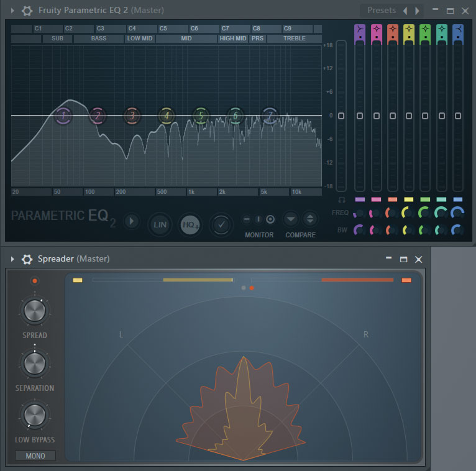Select the LOW MID frequency range label
Screen dimensions: 476x471
(x=140, y=39)
